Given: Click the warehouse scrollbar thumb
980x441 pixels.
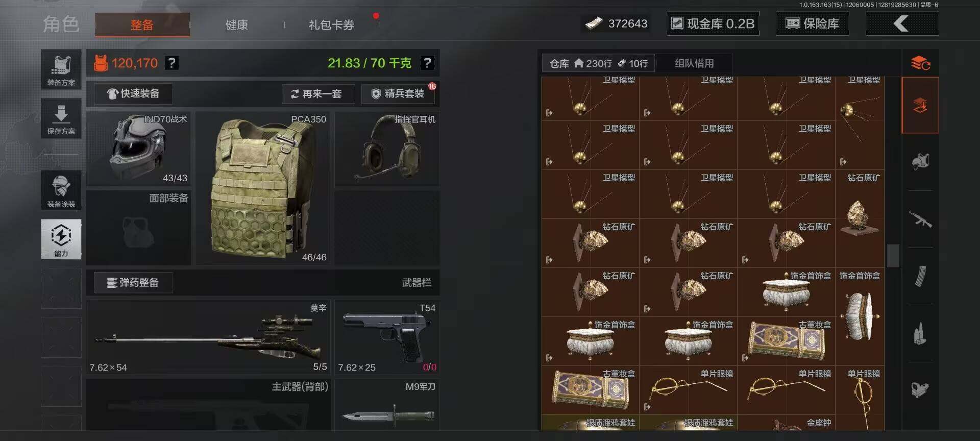Looking at the screenshot, I should [893, 256].
